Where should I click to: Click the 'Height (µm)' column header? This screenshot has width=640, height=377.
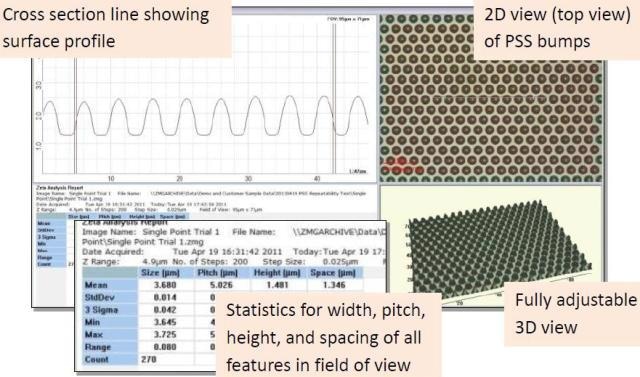click(x=277, y=273)
